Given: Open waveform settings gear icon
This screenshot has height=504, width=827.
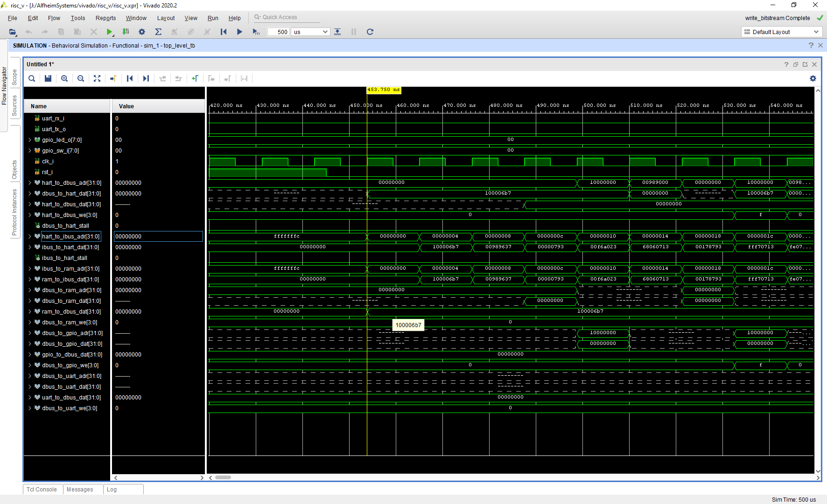Looking at the screenshot, I should (x=813, y=78).
